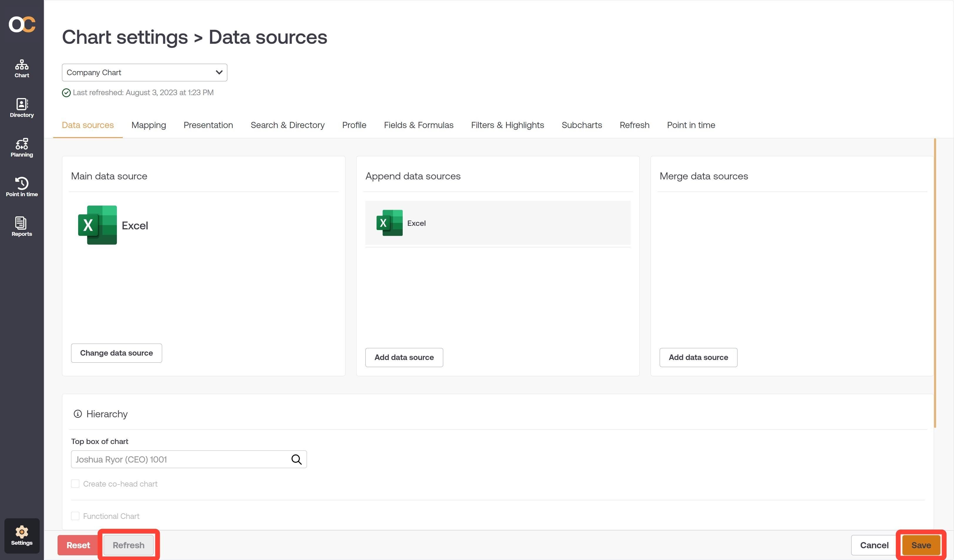Image resolution: width=954 pixels, height=560 pixels.
Task: Click the Change data source button
Action: pos(116,353)
